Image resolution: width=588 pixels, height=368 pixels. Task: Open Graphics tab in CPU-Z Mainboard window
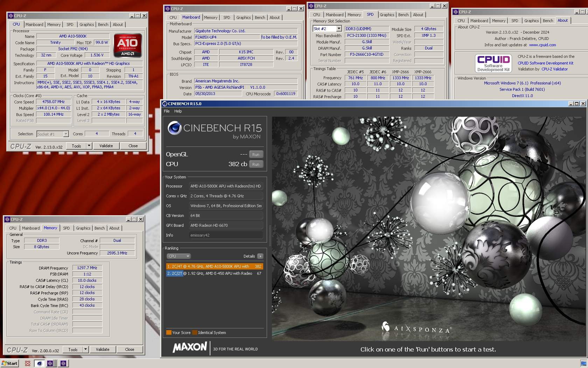pos(243,18)
